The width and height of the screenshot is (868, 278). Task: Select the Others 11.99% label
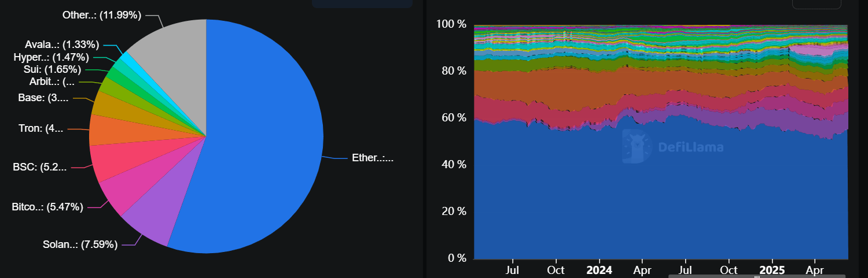click(x=102, y=16)
